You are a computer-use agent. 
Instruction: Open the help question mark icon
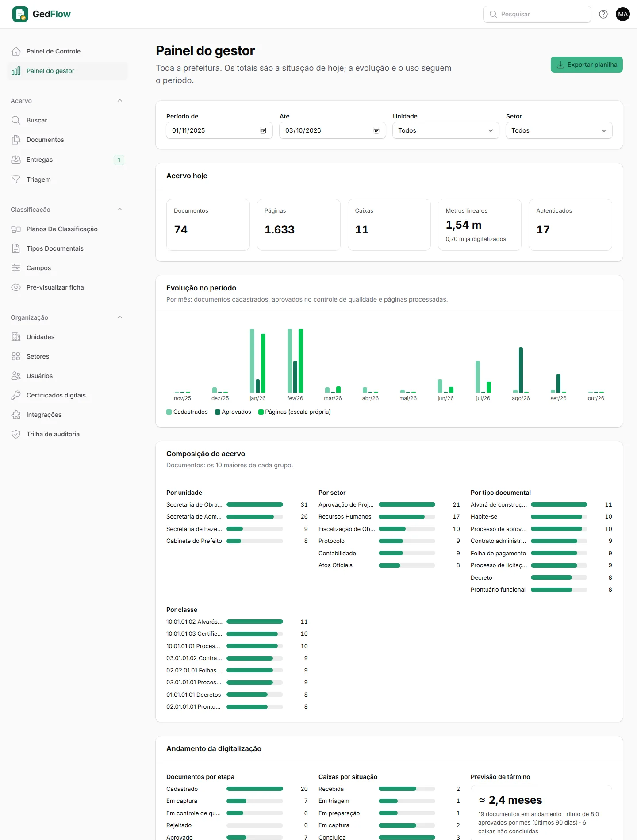pos(603,14)
